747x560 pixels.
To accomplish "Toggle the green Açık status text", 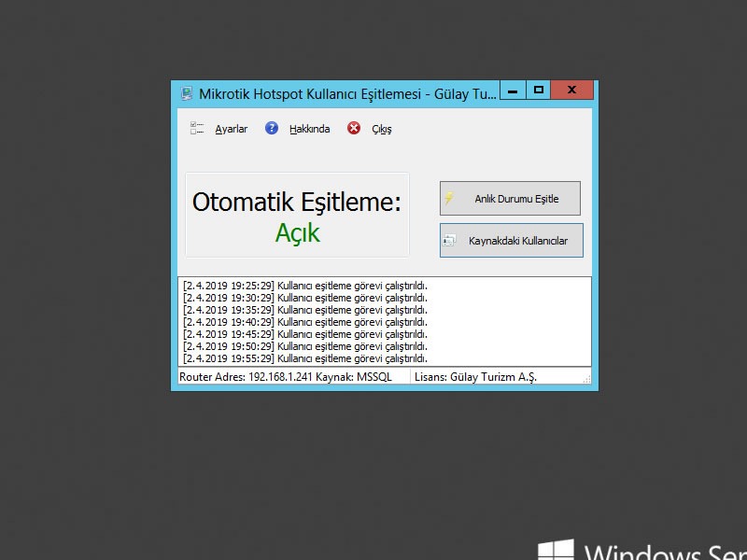I will 297,233.
